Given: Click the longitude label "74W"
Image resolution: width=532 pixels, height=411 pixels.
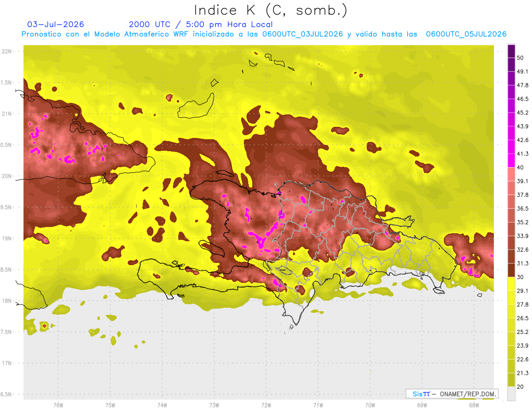Looking at the screenshot, I should tap(162, 405).
